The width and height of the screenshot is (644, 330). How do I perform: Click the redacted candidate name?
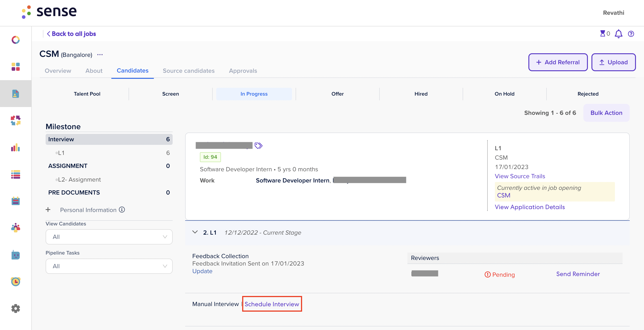click(x=224, y=146)
